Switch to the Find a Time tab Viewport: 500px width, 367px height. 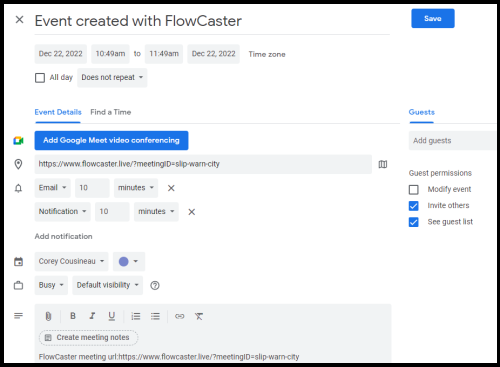pyautogui.click(x=111, y=112)
